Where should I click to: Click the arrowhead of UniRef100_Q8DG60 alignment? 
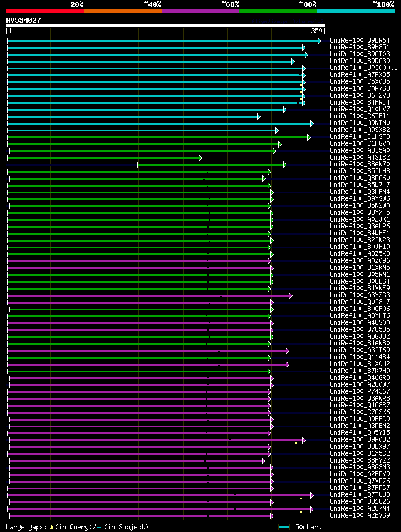tap(264, 179)
